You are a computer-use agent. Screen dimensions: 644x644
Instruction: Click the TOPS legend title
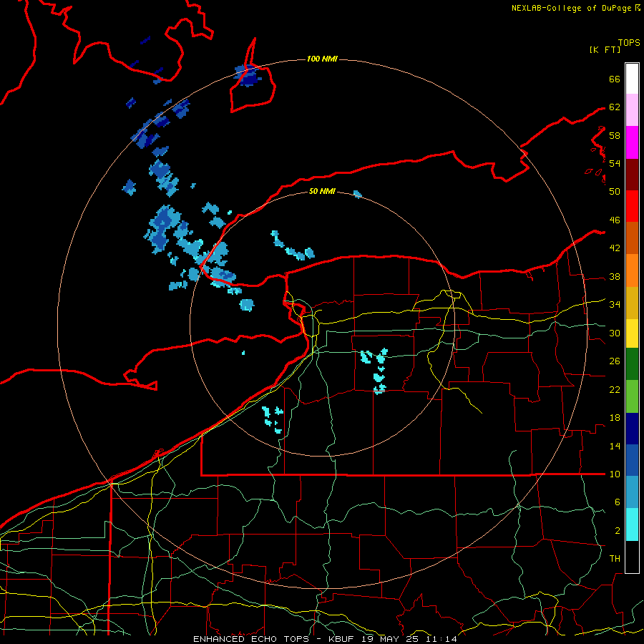(629, 42)
